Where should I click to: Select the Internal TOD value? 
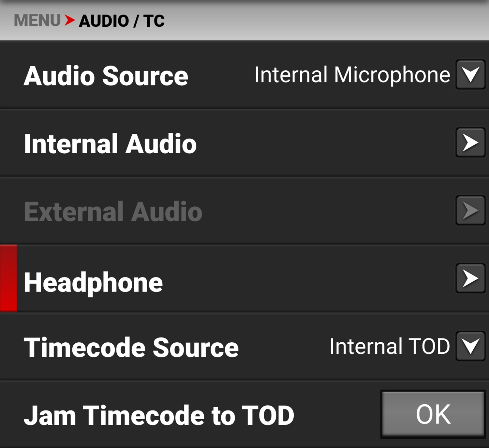pos(389,346)
